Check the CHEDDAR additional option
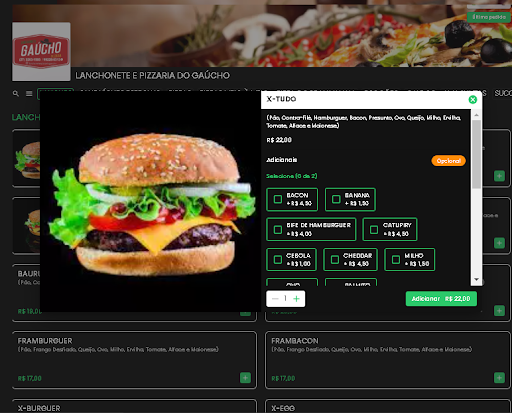This screenshot has width=512, height=413. coord(335,259)
